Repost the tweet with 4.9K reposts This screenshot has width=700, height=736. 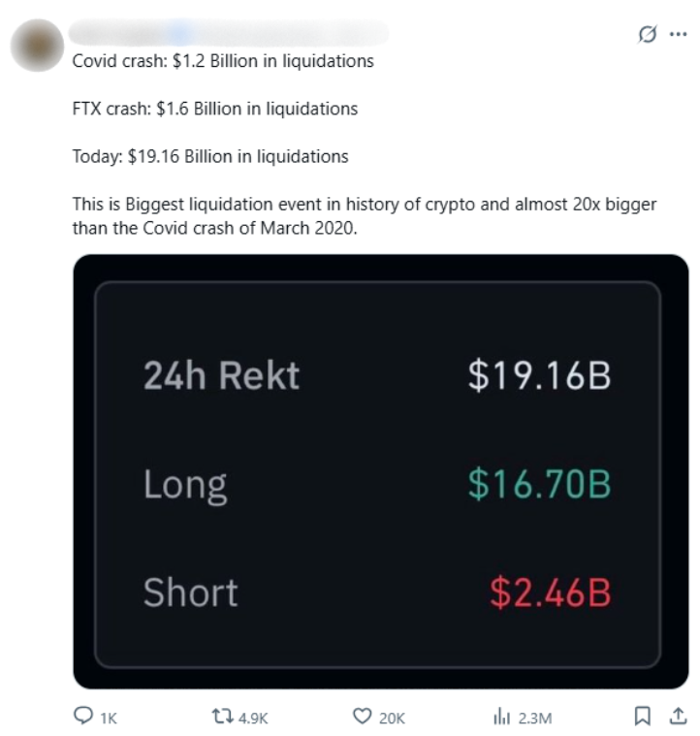coord(222,716)
